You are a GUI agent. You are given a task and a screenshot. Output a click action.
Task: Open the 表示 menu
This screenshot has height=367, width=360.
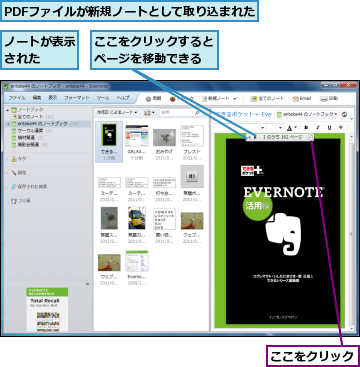52,98
